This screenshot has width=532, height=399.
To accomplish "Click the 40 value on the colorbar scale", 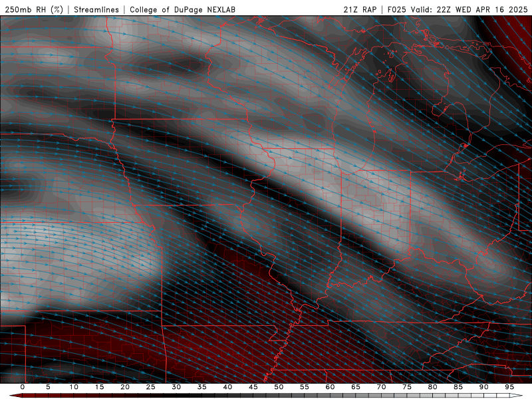I will click(x=227, y=387).
